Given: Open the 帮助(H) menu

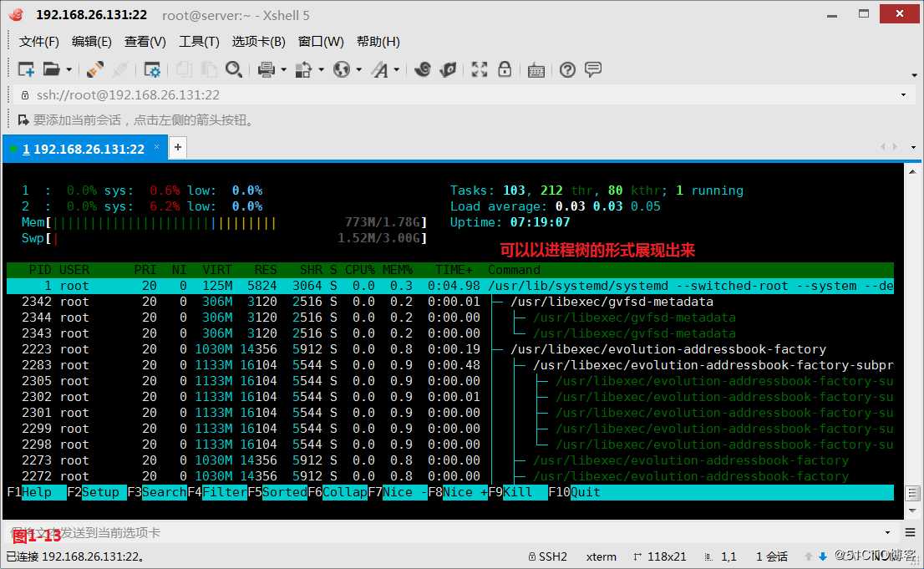Looking at the screenshot, I should click(x=378, y=41).
